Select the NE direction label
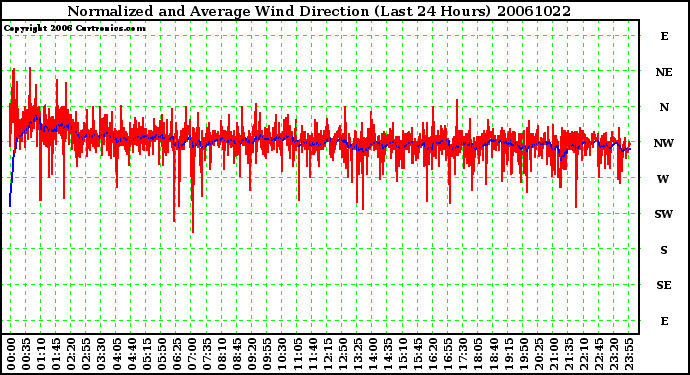This screenshot has width=690, height=375. tap(664, 72)
